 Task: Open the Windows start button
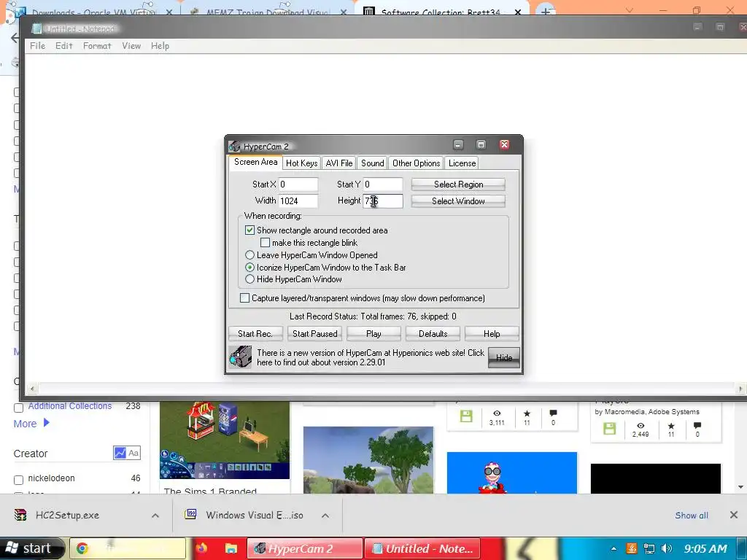click(x=32, y=548)
